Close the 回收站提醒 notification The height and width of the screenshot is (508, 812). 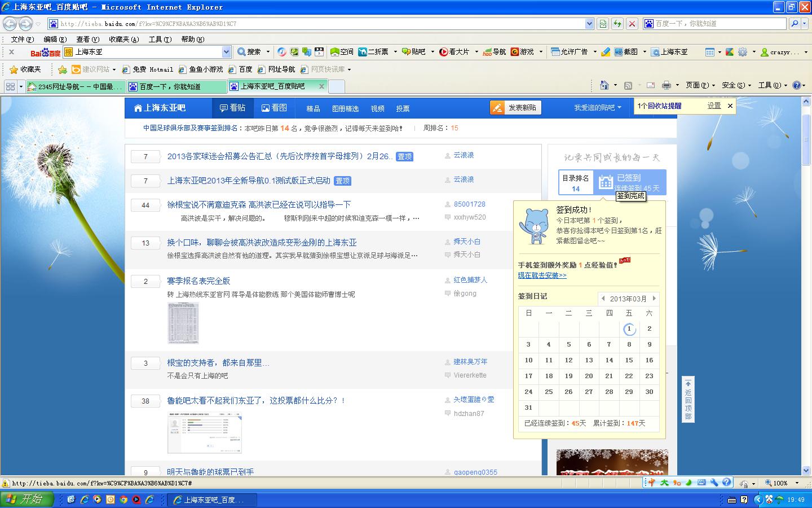pos(730,106)
